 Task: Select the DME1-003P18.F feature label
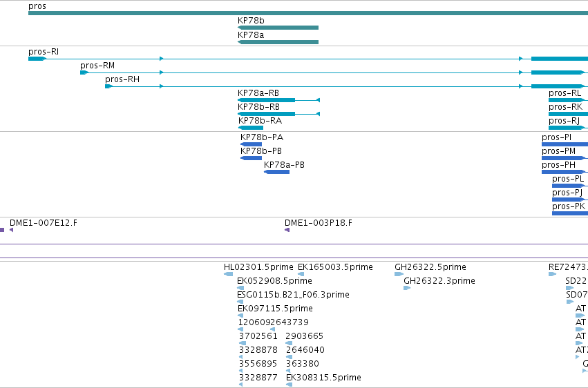click(x=319, y=223)
